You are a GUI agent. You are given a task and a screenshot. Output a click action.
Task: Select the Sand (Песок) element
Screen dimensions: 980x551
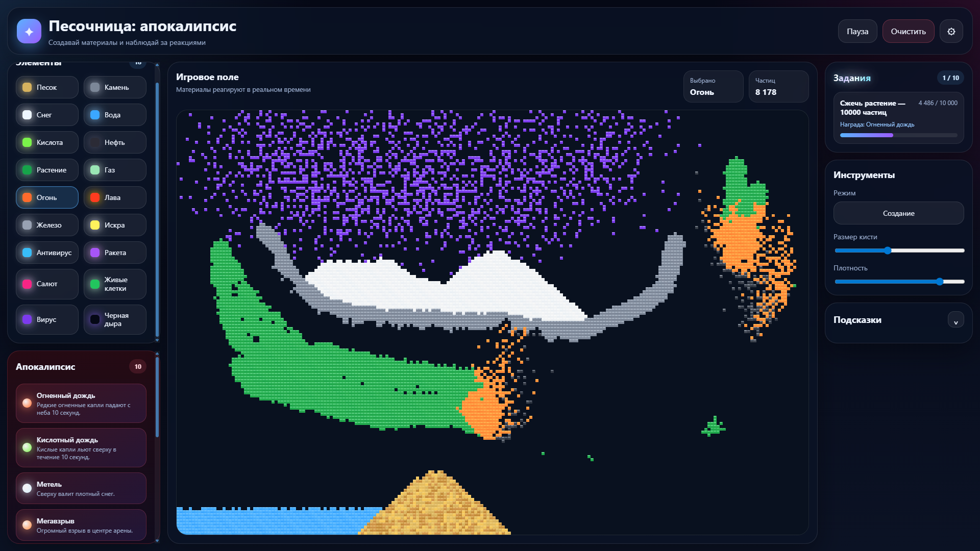tap(47, 87)
